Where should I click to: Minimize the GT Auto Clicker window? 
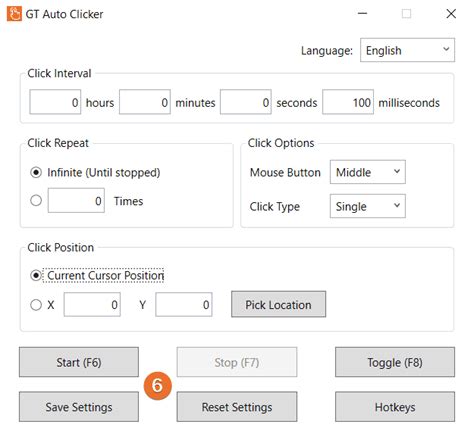(362, 14)
